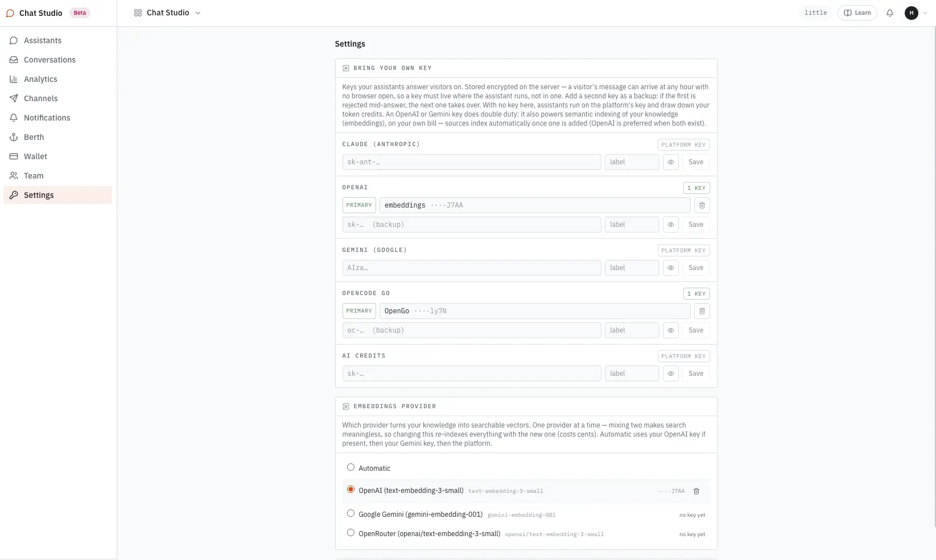936x560 pixels.
Task: Reveal the OpenAI backup key with eye
Action: (671, 225)
